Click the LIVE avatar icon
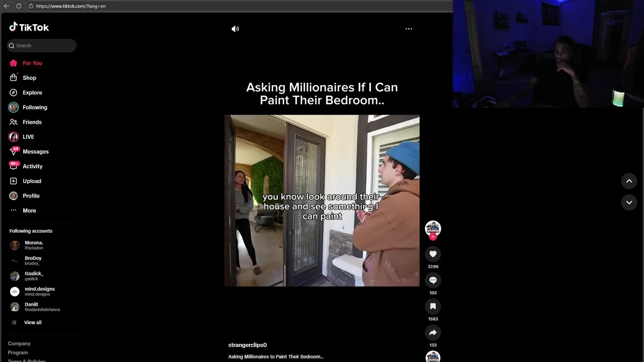 pyautogui.click(x=14, y=137)
